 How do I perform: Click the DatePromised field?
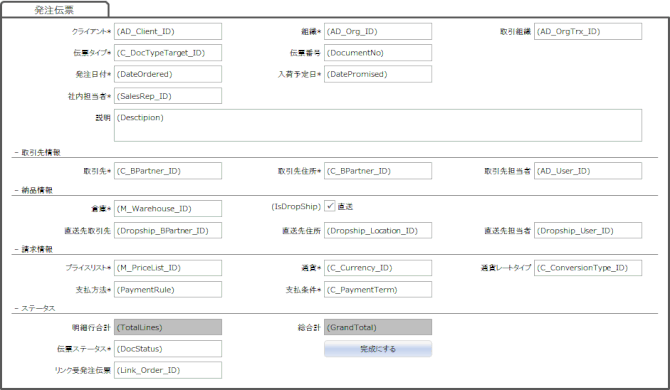[378, 74]
